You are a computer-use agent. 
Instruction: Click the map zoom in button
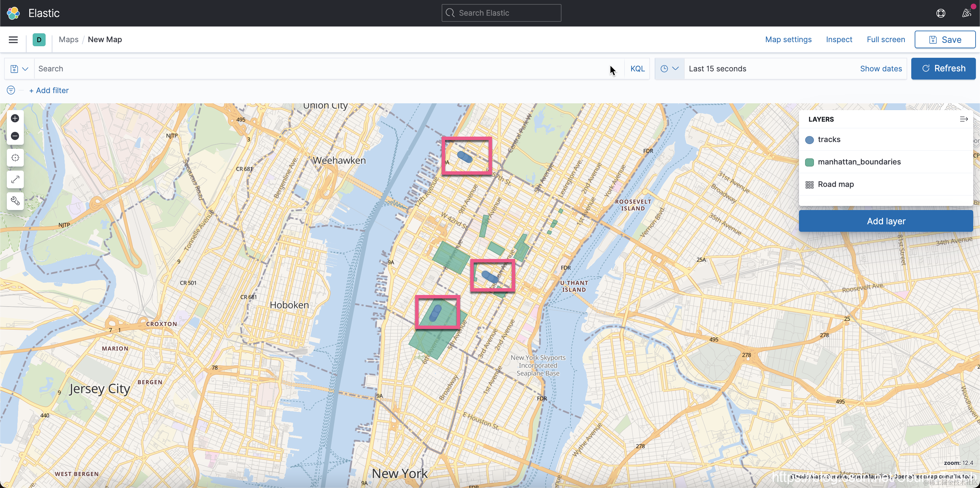click(x=15, y=118)
